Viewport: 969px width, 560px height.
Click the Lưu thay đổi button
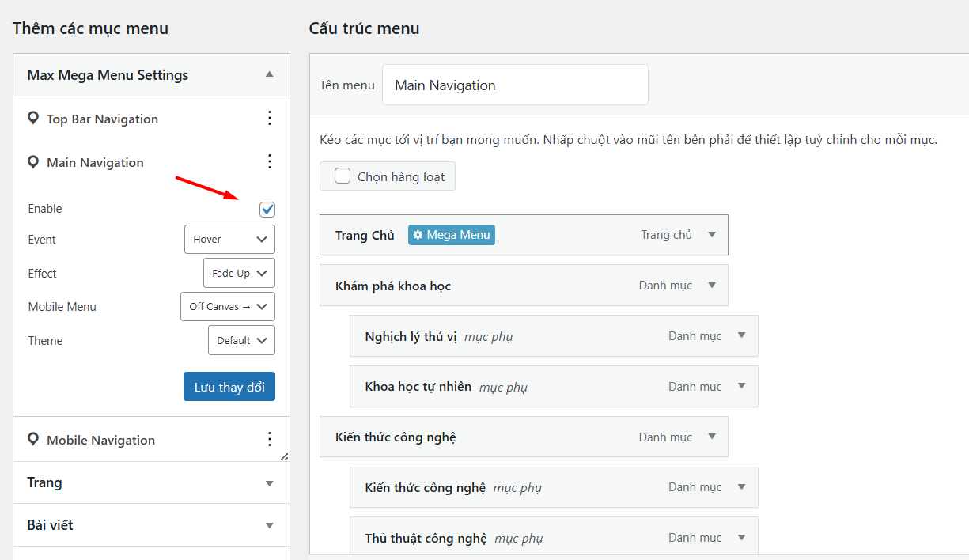coord(229,387)
